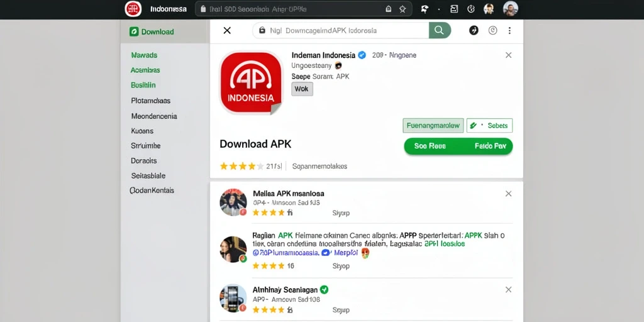The image size is (644, 322).
Task: Open Plotandraas in the sidebar
Action: pos(151,101)
